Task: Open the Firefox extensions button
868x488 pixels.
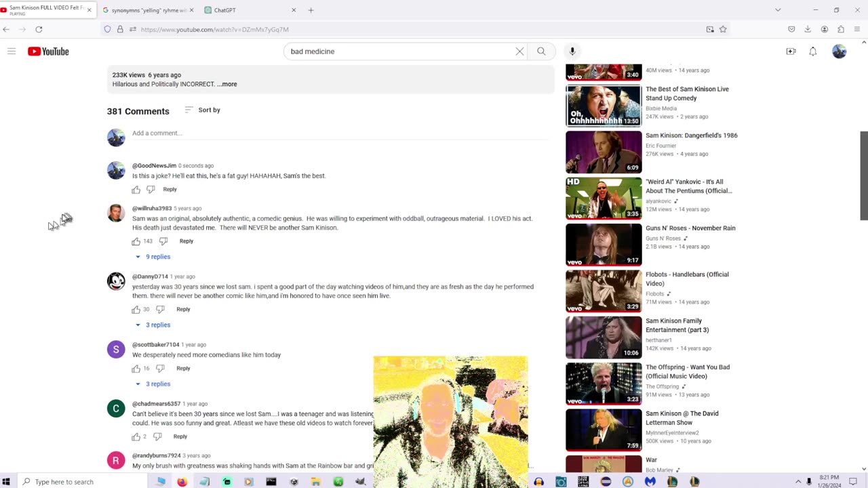Action: [841, 29]
